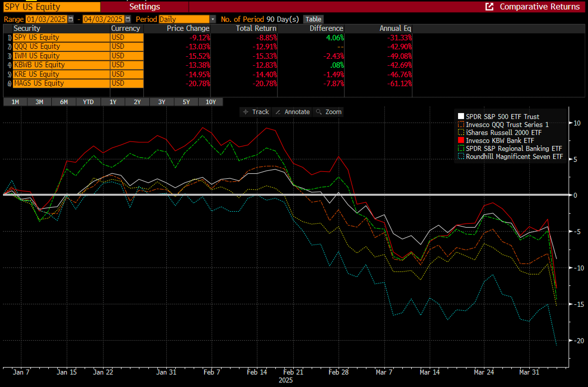
Task: Select the KBWB US Equity security row
Action: click(61, 65)
